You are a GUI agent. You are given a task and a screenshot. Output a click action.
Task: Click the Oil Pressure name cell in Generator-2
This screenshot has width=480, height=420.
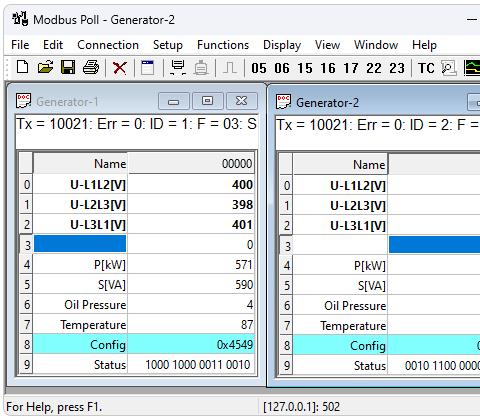(x=340, y=306)
